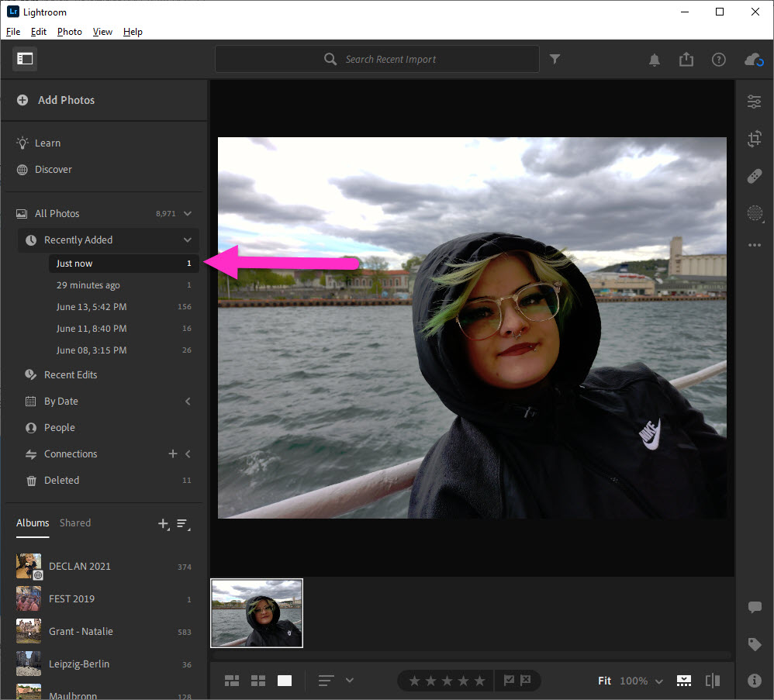Open the Help menu
Image resolution: width=774 pixels, height=700 pixels.
(133, 32)
